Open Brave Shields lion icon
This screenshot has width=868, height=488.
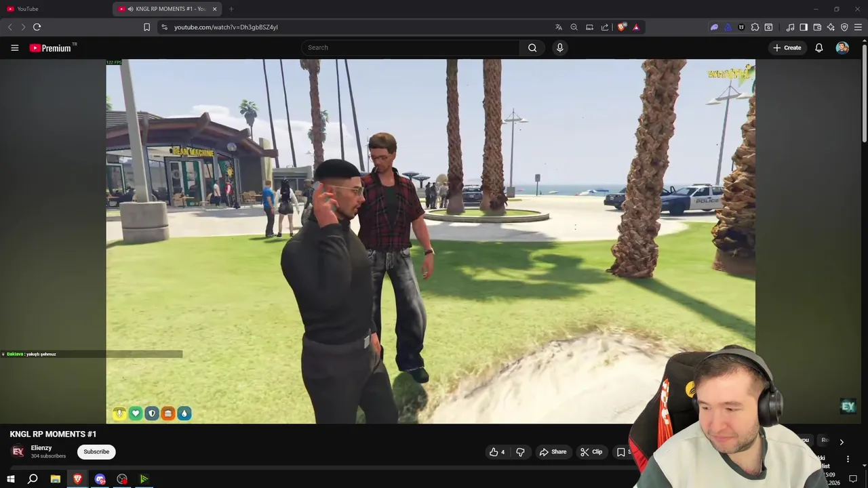tap(621, 27)
